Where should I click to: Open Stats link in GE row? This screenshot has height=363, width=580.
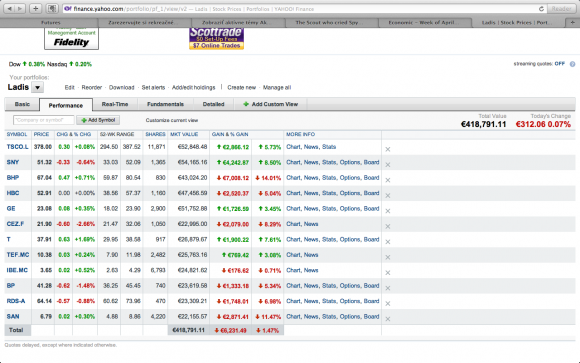329,209
